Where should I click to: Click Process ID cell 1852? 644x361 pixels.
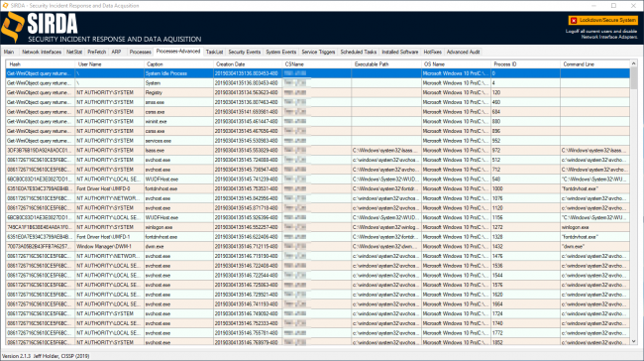(525, 342)
